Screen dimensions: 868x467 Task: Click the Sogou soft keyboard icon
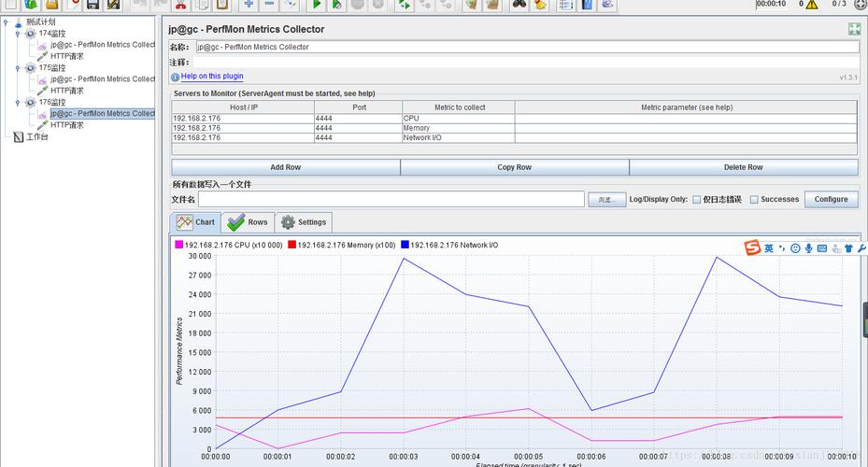[x=822, y=248]
